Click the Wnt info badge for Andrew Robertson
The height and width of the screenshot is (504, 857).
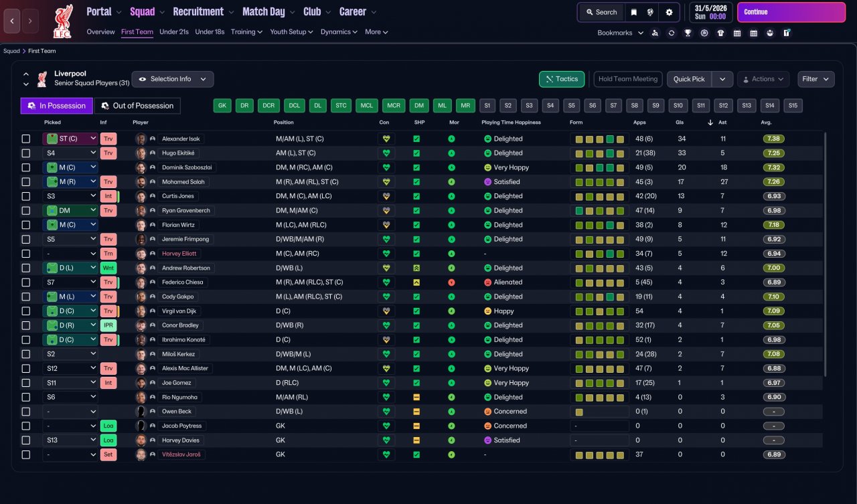[108, 268]
